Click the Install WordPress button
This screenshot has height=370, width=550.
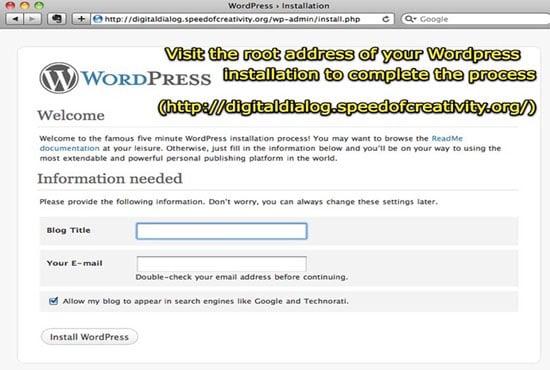click(x=89, y=337)
